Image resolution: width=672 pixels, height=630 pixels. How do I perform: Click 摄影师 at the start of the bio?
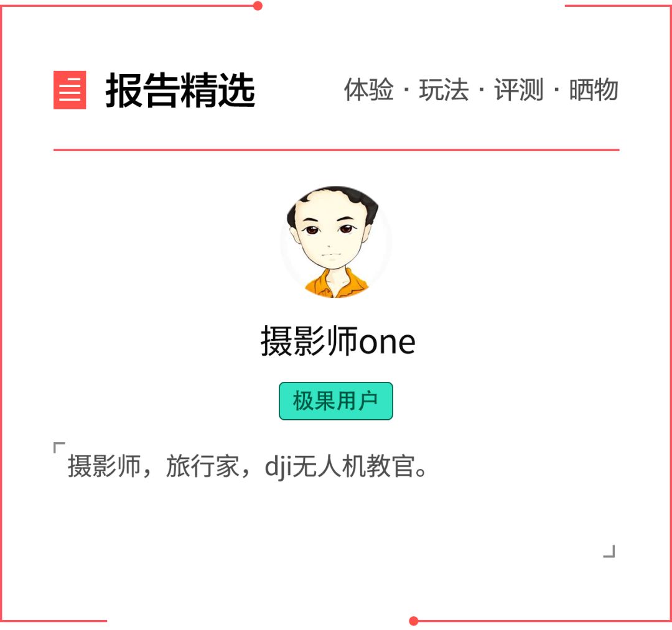(x=104, y=466)
